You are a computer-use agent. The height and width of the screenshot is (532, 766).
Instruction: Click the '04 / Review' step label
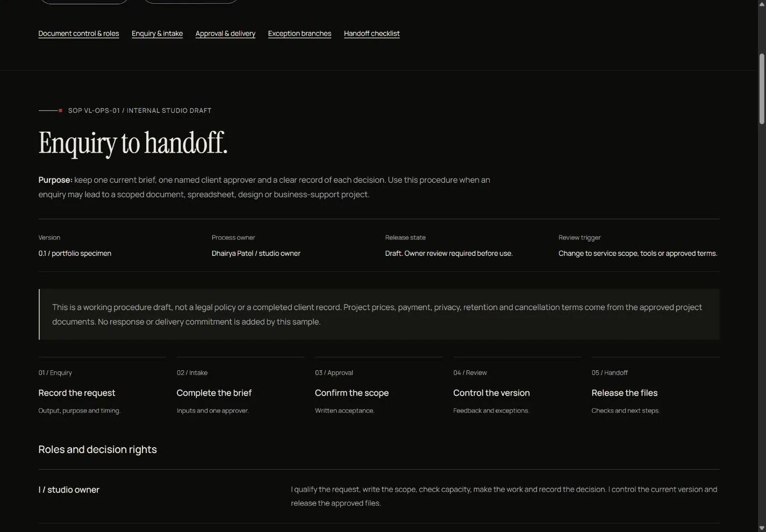point(470,373)
